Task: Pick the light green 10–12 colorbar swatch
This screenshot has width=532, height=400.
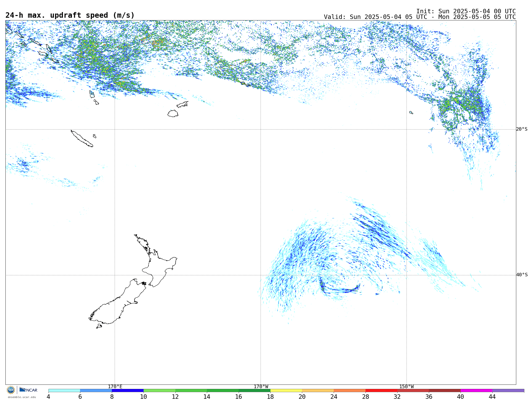Action: [159, 391]
